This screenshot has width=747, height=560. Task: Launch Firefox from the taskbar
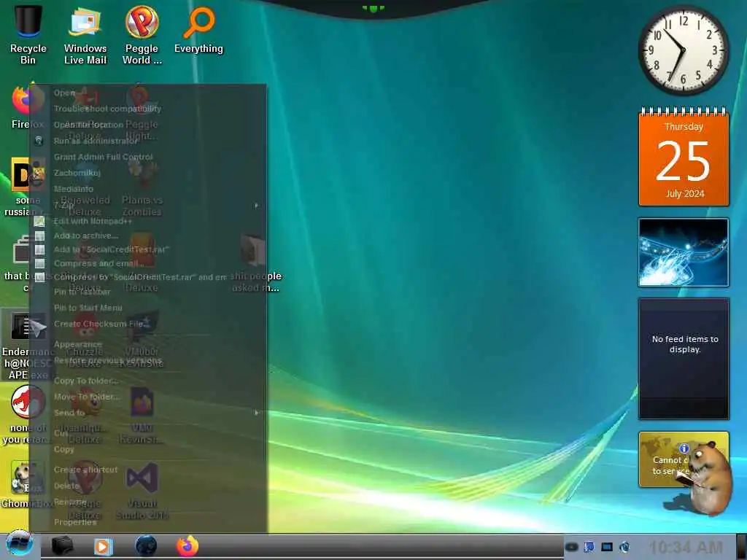187,546
